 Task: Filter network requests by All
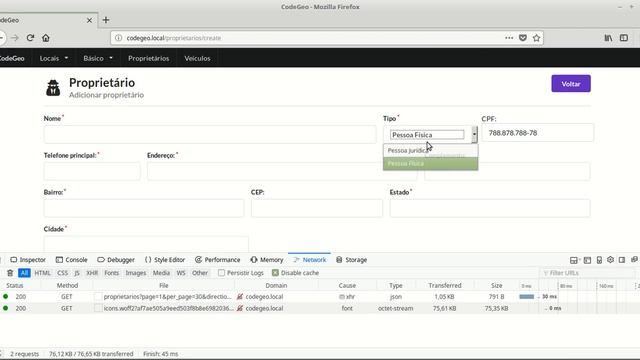[x=24, y=273]
